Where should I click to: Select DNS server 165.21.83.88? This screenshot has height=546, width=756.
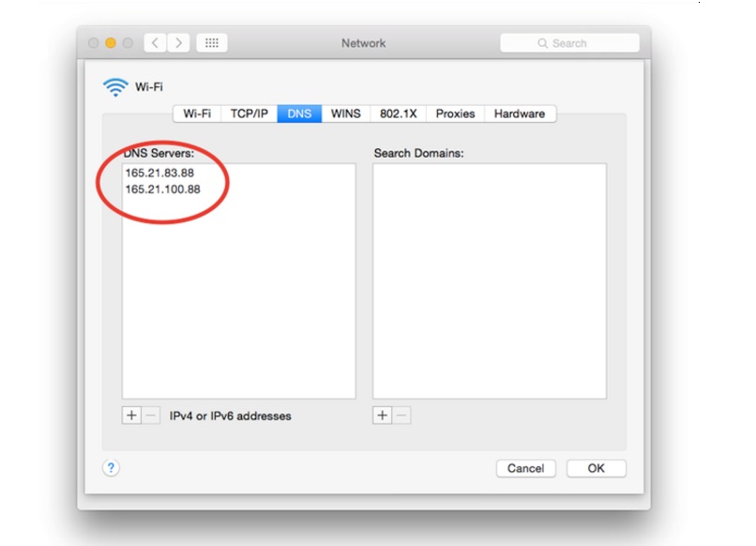pos(159,174)
